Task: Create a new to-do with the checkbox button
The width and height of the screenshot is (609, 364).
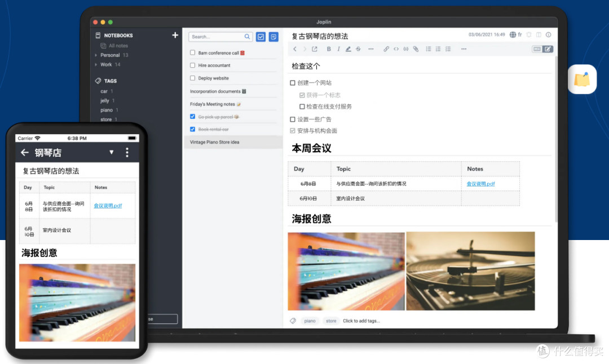Action: [261, 37]
